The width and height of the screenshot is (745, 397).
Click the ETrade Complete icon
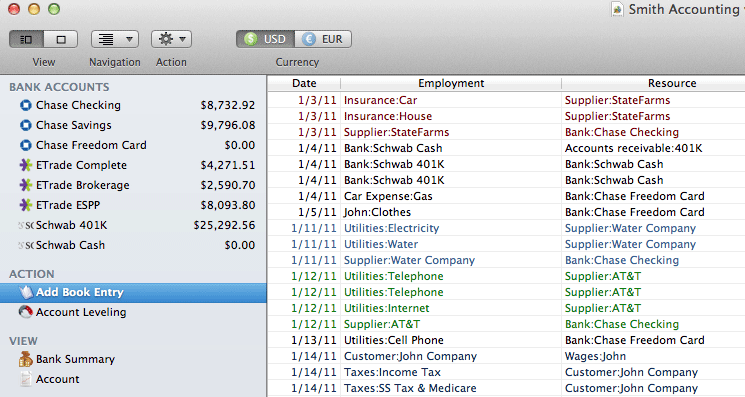point(26,165)
